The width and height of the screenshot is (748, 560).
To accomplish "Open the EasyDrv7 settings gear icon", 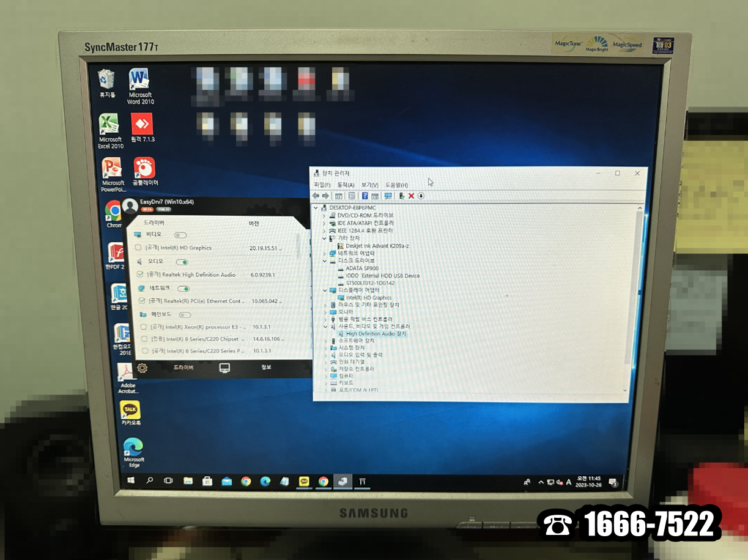I will tap(142, 368).
